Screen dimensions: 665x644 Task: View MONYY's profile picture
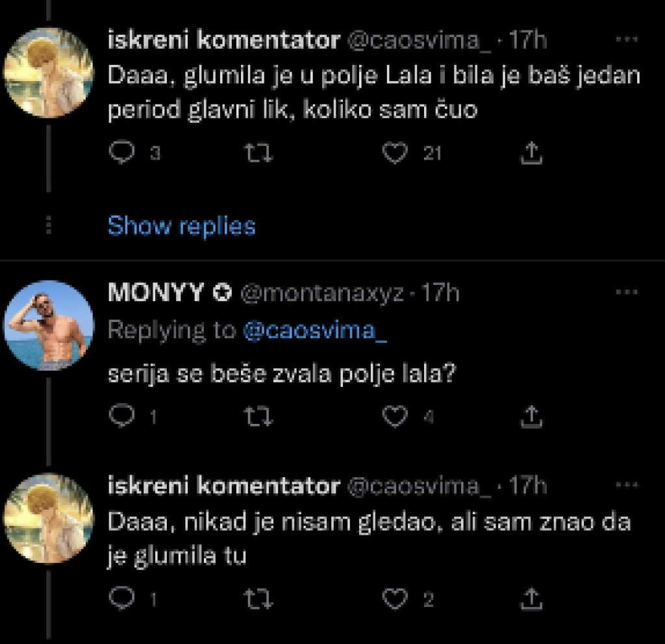(49, 325)
